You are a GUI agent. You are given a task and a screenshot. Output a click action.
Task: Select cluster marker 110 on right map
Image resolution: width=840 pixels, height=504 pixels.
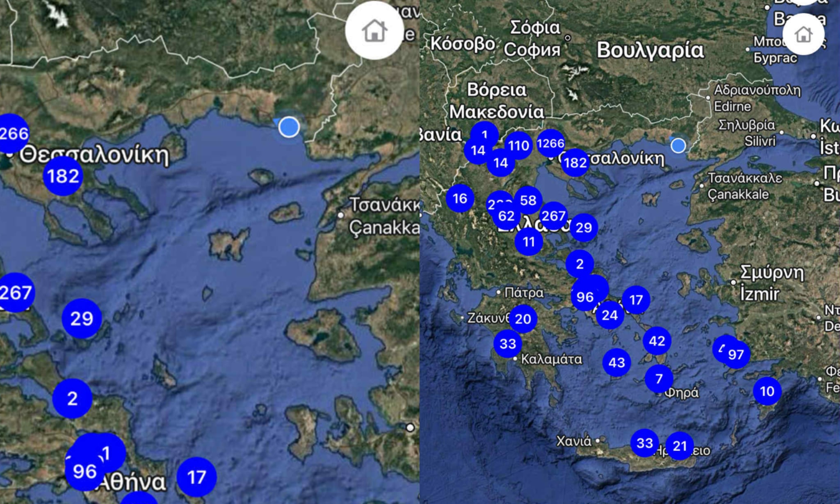[x=518, y=145]
